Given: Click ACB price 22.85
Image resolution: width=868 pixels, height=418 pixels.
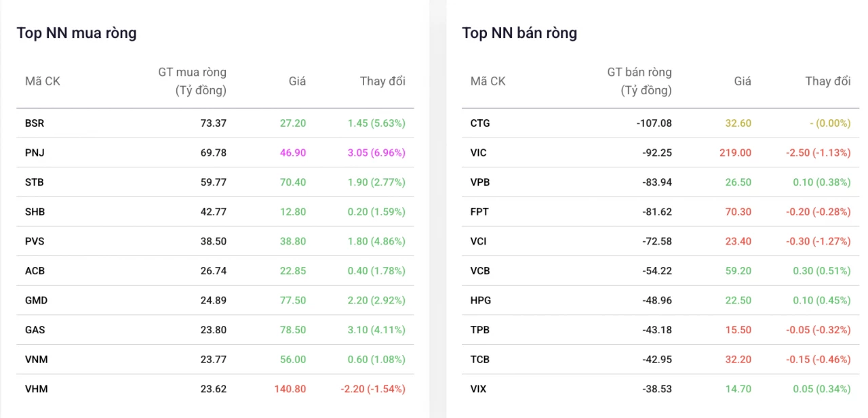Looking at the screenshot, I should click(293, 270).
